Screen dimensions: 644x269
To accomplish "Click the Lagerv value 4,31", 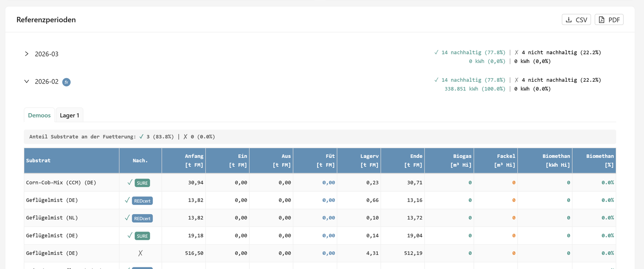I will [x=372, y=253].
